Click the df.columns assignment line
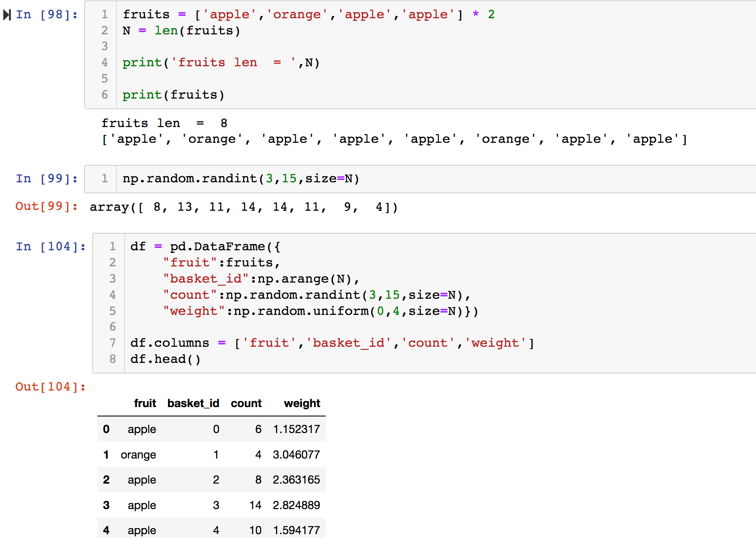This screenshot has height=538, width=756. pos(333,343)
